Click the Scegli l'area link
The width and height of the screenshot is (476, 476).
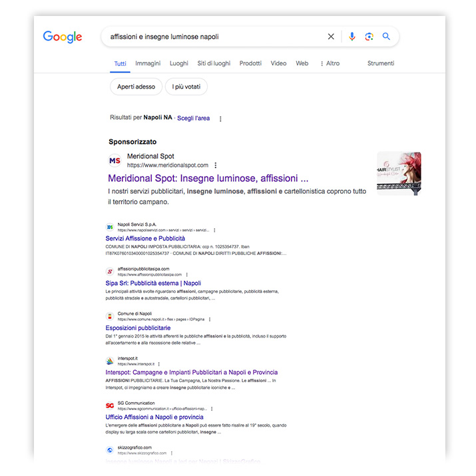point(193,118)
